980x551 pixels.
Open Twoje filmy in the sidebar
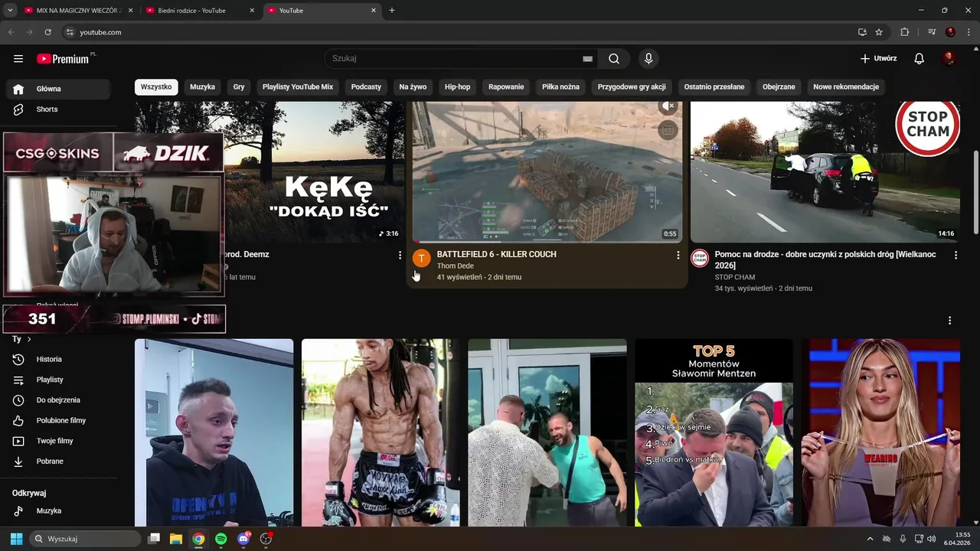(x=58, y=441)
